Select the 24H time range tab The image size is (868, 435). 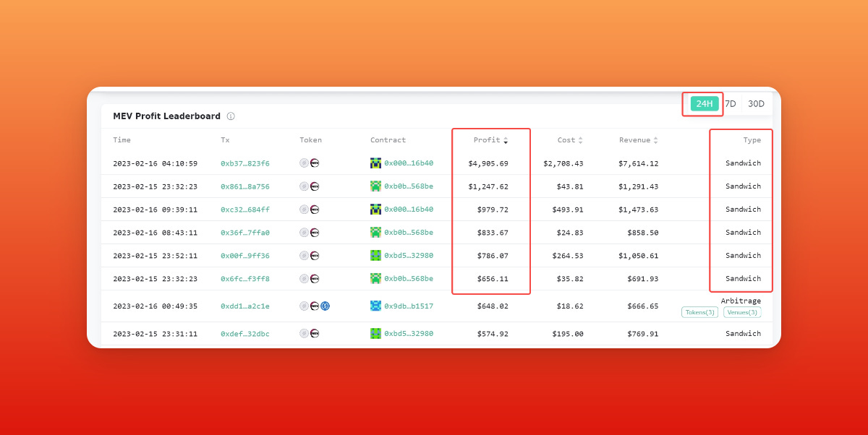(705, 104)
